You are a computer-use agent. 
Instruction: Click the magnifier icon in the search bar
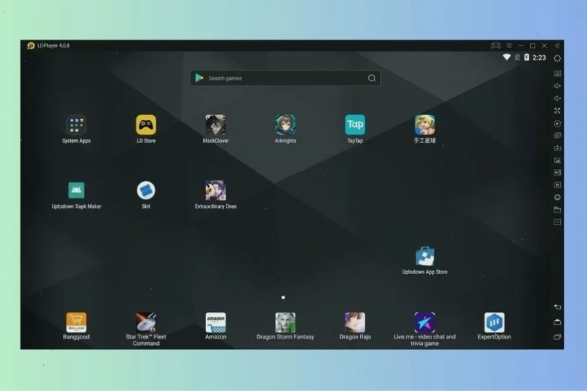point(372,79)
